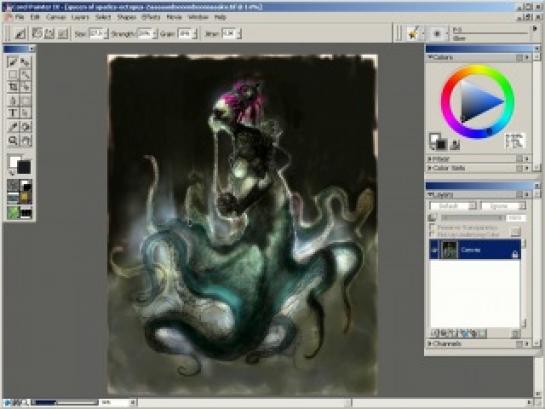Viewport: 545px width, 409px height.
Task: Open the brush selector star icon
Action: click(x=413, y=33)
